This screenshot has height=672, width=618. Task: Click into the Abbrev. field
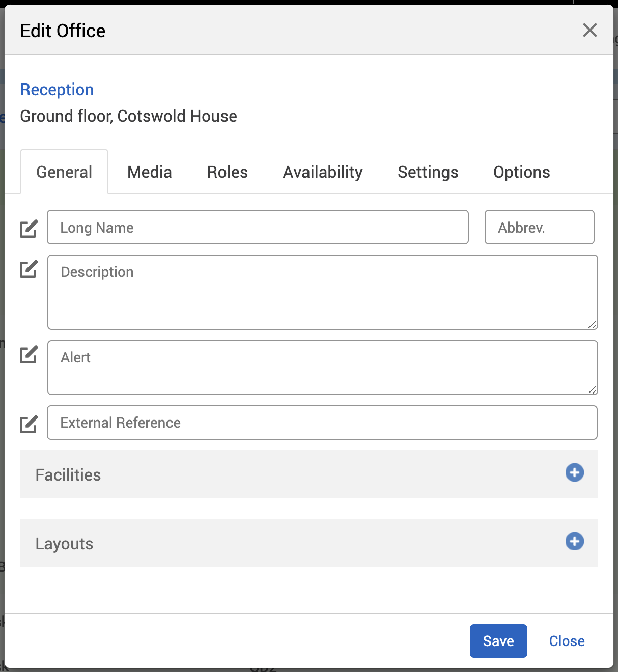click(539, 228)
